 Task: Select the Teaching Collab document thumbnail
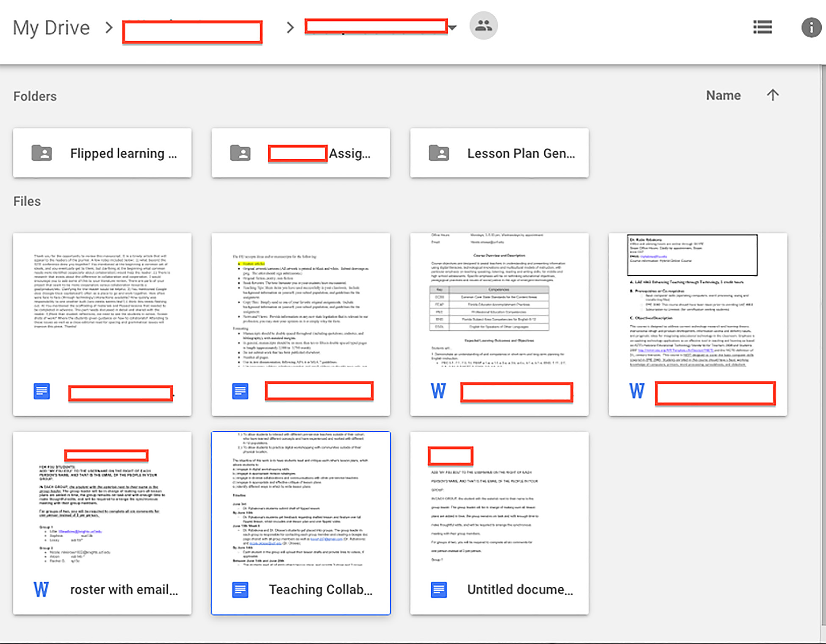[x=301, y=500]
